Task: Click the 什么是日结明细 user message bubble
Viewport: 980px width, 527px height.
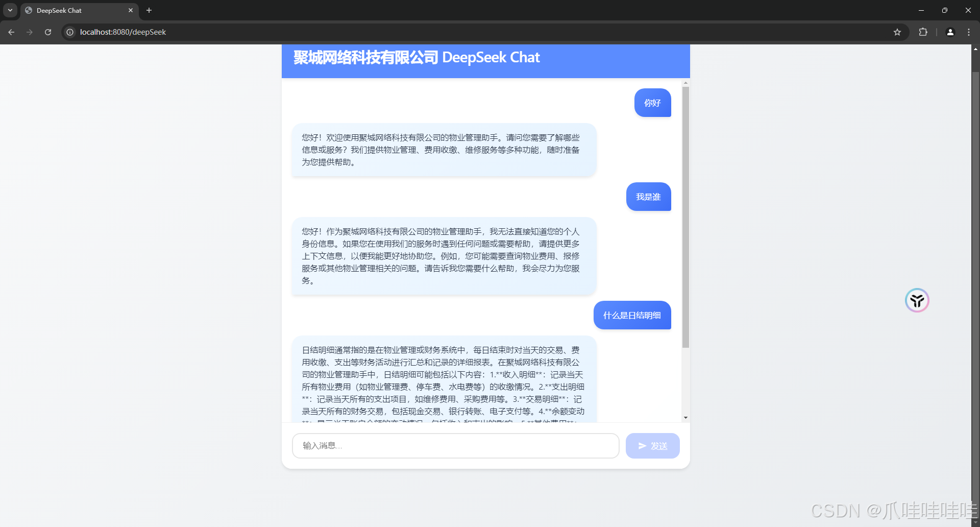Action: click(632, 315)
